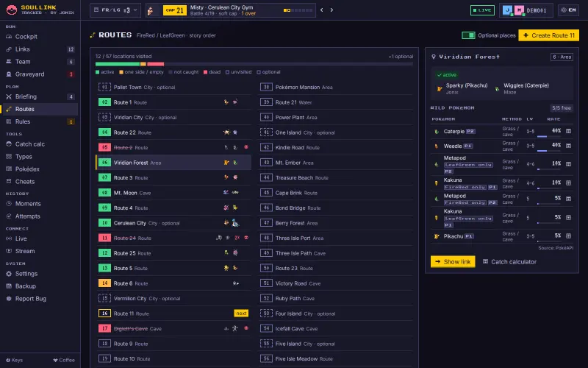
Task: Click calculator icon next to Weedle
Action: point(568,146)
